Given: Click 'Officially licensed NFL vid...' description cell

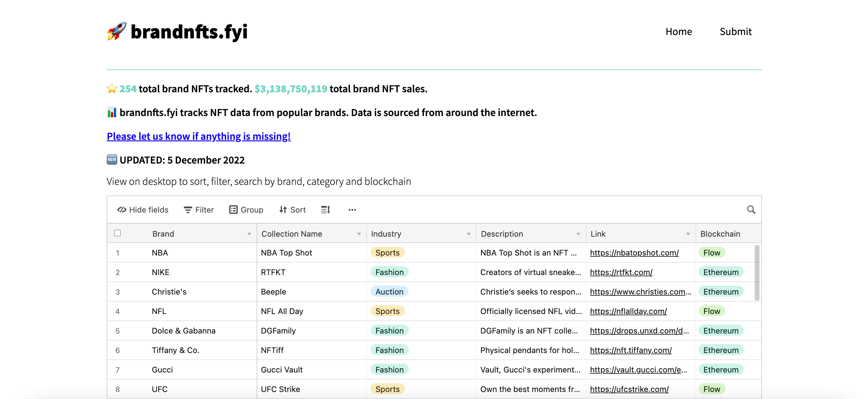Looking at the screenshot, I should click(531, 312).
